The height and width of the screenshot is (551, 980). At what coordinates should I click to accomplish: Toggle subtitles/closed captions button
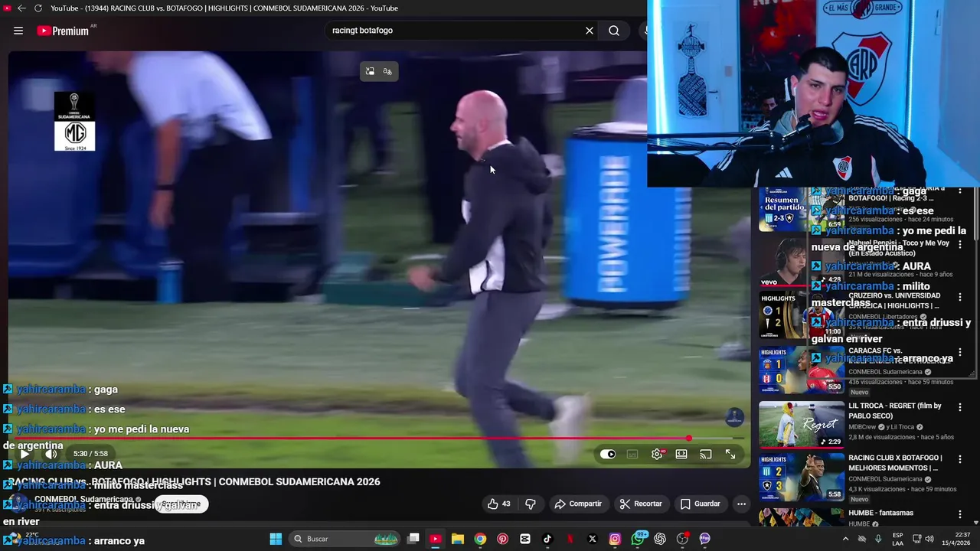tap(632, 454)
